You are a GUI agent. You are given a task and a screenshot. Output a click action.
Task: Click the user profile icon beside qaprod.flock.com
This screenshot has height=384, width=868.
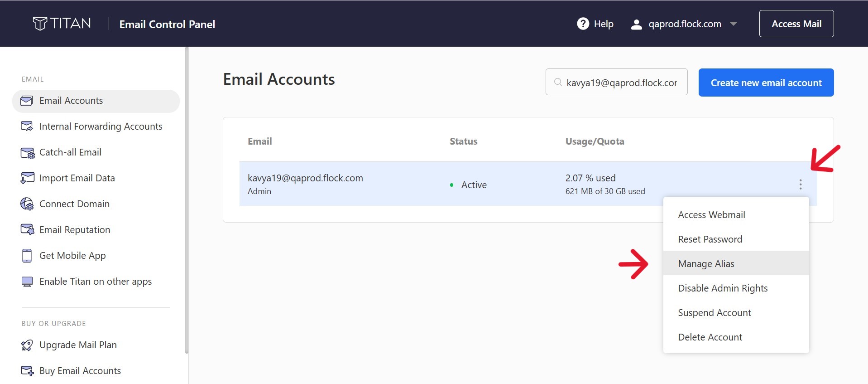[636, 24]
